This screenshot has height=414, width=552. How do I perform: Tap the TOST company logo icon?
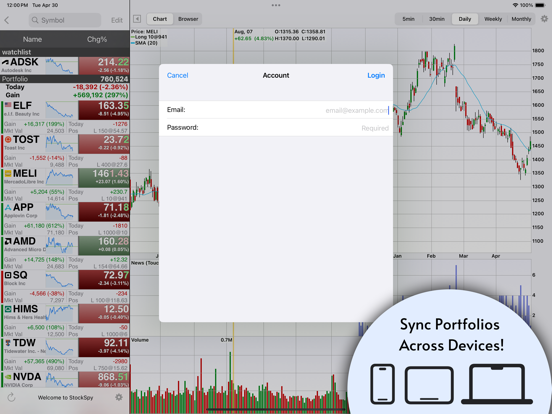(8, 139)
